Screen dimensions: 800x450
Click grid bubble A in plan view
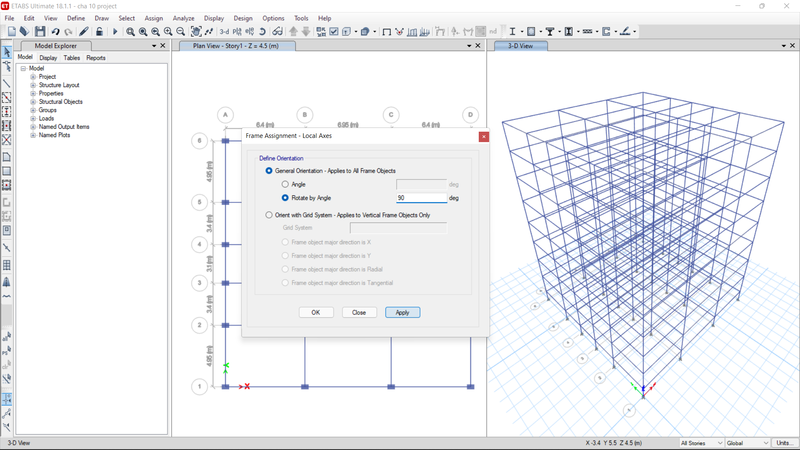pyautogui.click(x=225, y=115)
